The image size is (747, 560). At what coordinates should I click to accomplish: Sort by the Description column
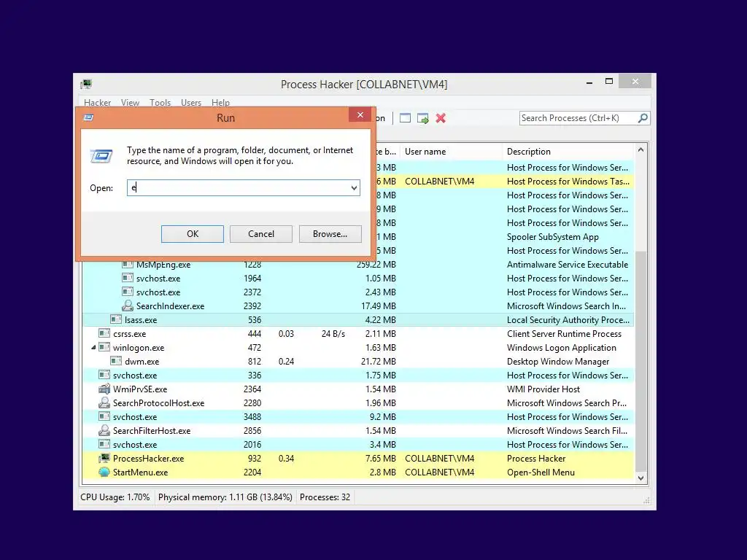click(569, 152)
